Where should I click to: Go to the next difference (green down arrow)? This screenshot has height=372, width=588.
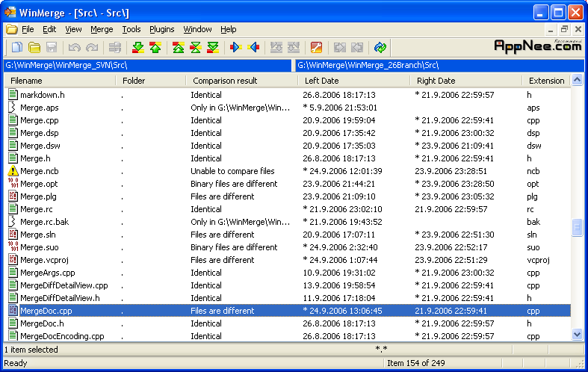pos(138,47)
